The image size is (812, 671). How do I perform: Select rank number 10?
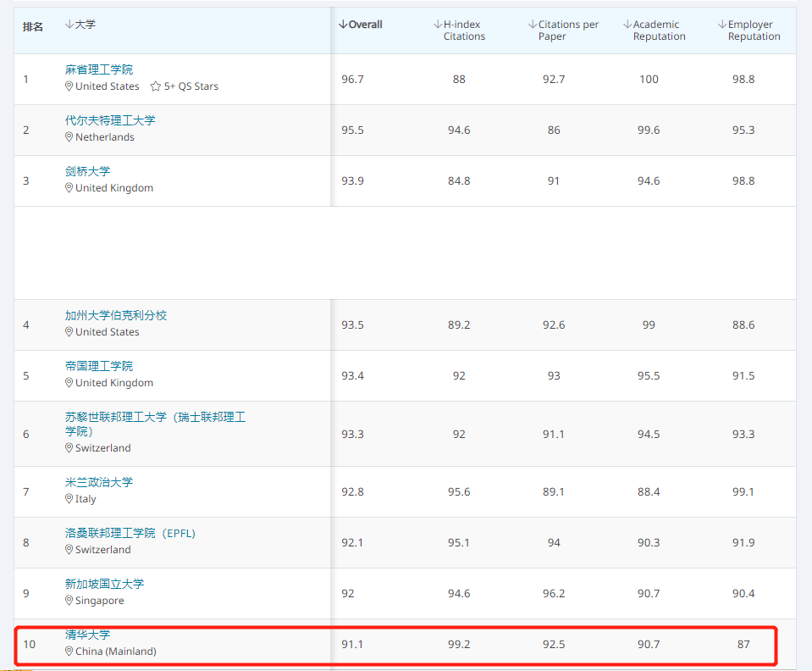pyautogui.click(x=29, y=644)
